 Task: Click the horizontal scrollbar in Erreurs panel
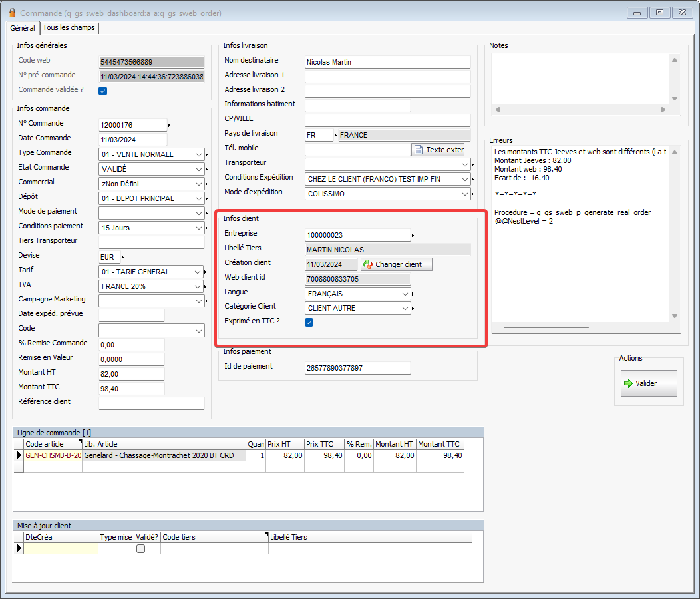click(532, 327)
